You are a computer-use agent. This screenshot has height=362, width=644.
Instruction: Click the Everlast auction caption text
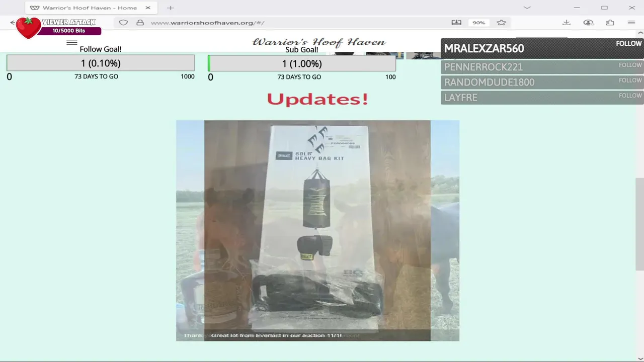tap(276, 335)
